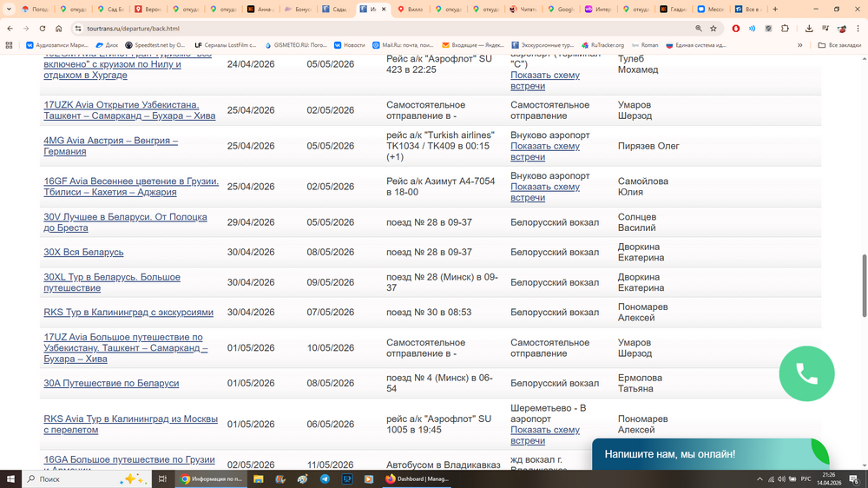Click the browser home icon
This screenshot has height=488, width=868.
[x=59, y=29]
